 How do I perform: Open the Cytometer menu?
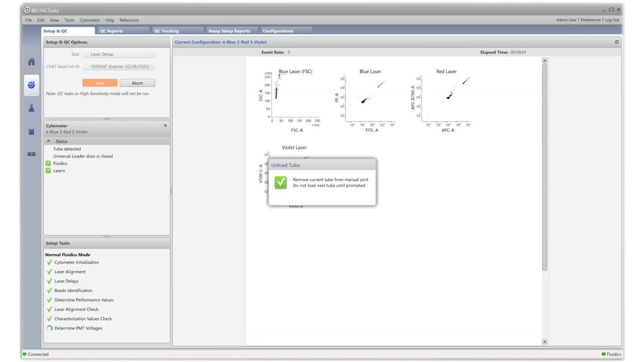point(90,20)
